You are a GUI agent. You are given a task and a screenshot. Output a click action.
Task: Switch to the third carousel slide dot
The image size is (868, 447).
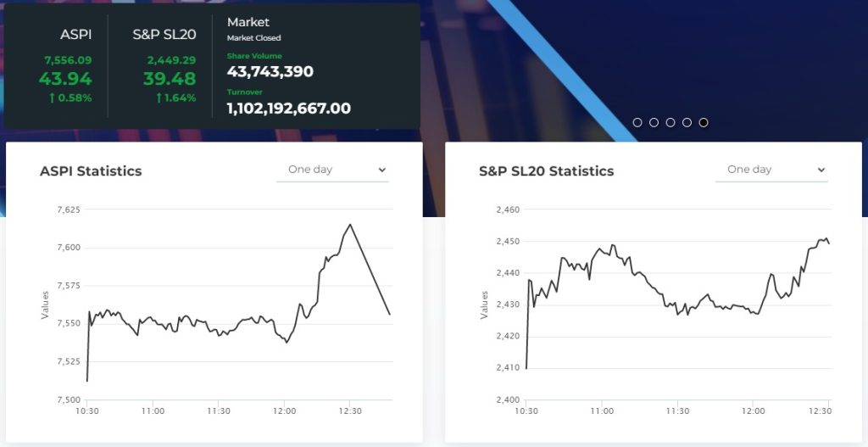coord(670,122)
